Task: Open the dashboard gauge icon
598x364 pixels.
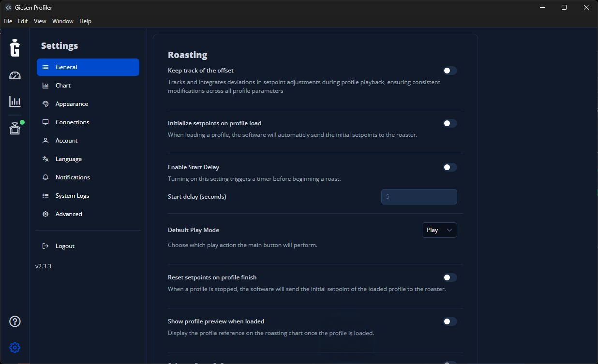Action: pos(15,75)
